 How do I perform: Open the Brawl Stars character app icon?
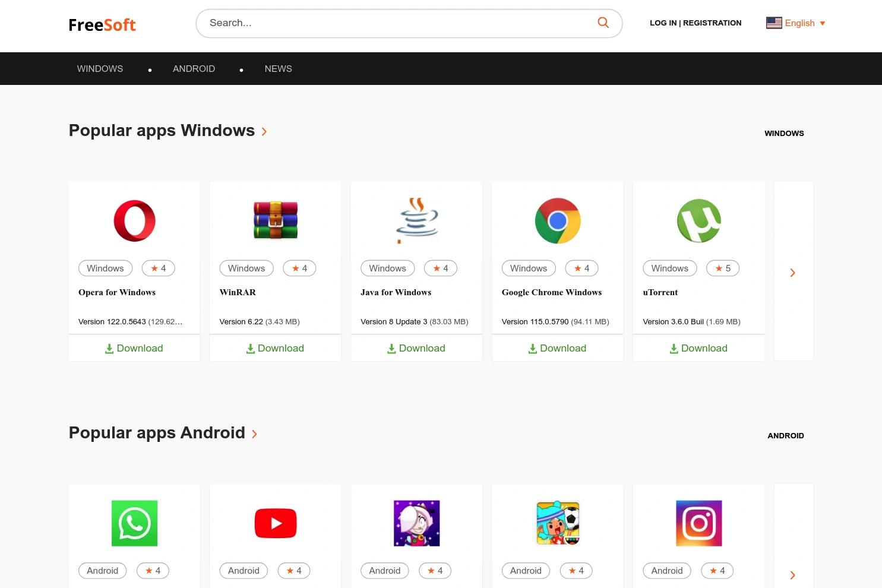coord(416,523)
